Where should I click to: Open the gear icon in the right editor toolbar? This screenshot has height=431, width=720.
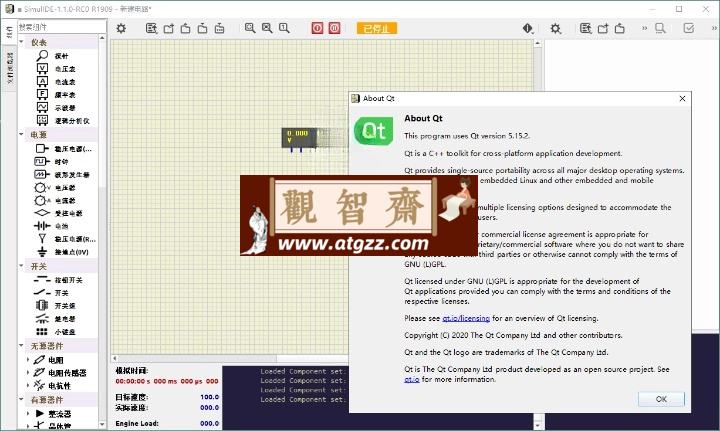(x=556, y=28)
